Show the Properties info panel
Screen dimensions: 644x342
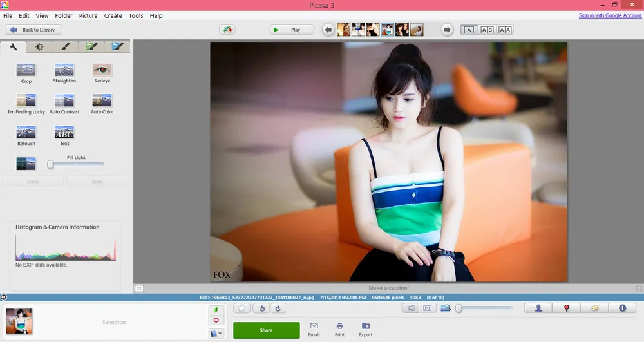pyautogui.click(x=622, y=309)
